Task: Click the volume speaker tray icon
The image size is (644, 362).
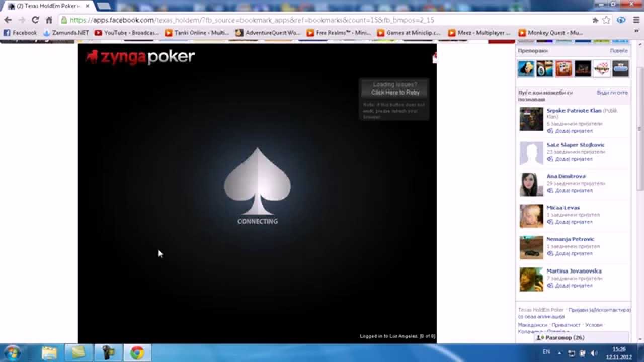Action: (593, 353)
